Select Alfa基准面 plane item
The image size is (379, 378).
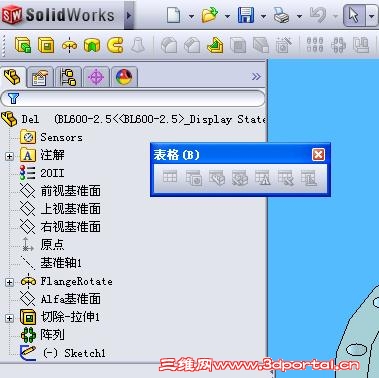[60, 299]
